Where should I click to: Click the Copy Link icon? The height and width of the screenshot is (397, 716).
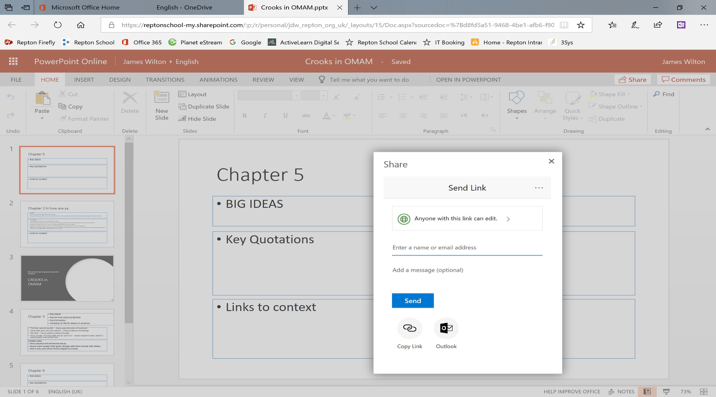(409, 328)
